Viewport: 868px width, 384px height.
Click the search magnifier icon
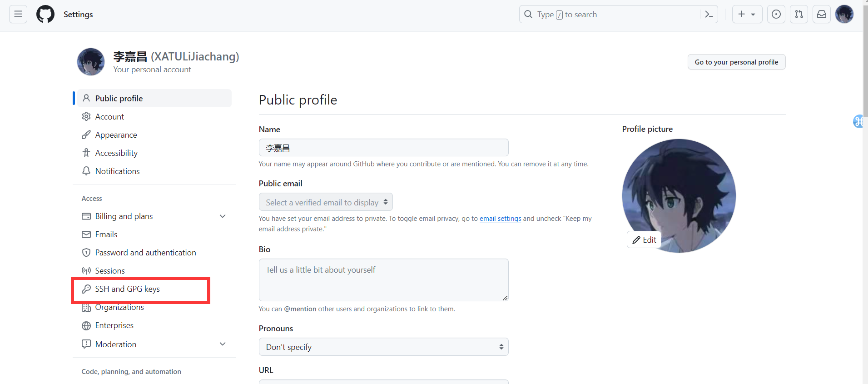click(528, 14)
